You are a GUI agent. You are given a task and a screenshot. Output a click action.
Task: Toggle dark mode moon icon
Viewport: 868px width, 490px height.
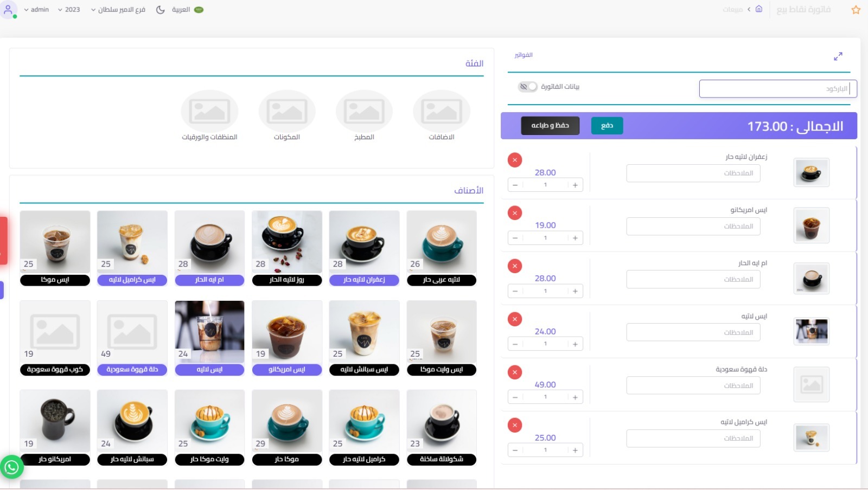[160, 10]
